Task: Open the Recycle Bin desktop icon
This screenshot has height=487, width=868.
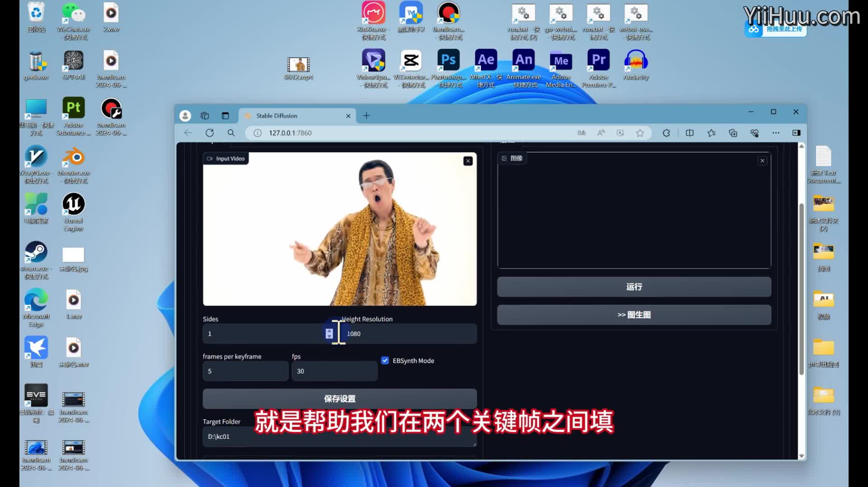Action: coord(36,17)
